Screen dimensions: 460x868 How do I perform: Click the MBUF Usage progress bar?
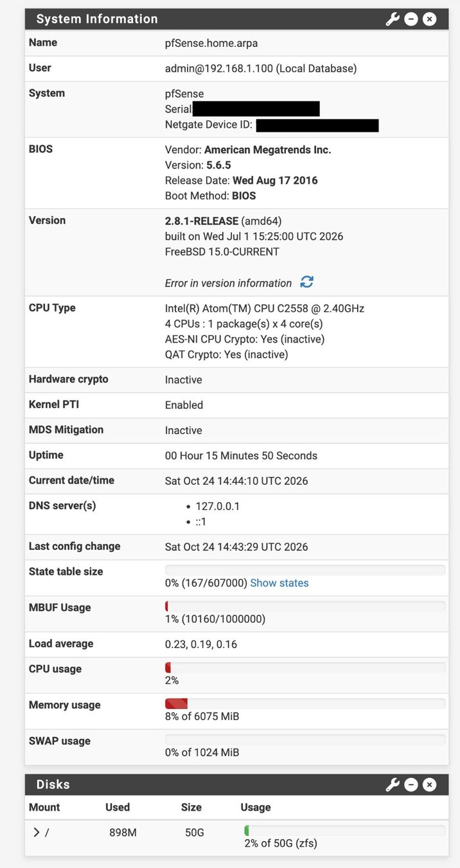305,606
